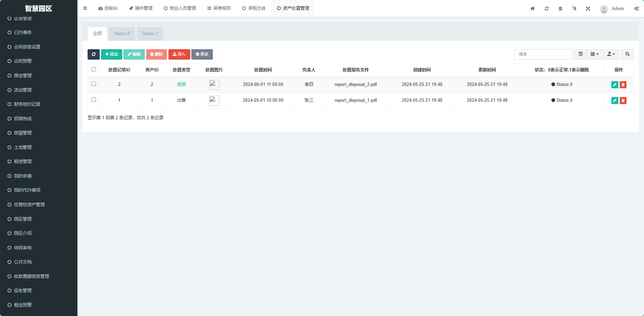Click the search magnifier button
644x316 pixels.
[627, 54]
